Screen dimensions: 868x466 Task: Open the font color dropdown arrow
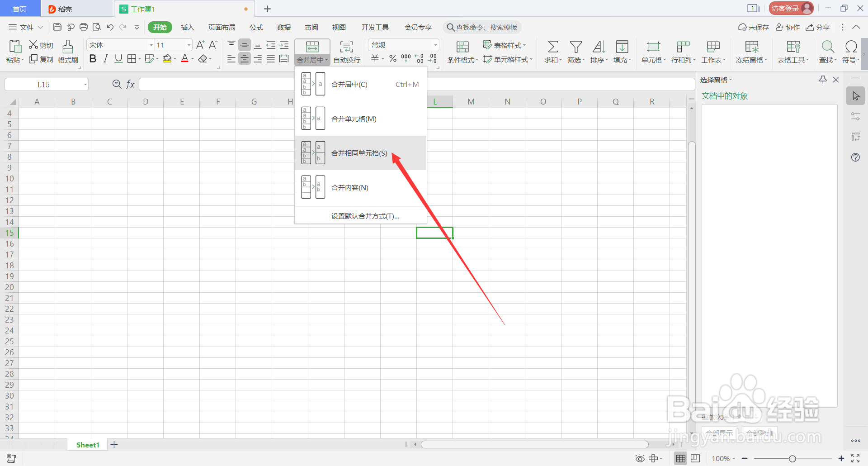(x=192, y=58)
